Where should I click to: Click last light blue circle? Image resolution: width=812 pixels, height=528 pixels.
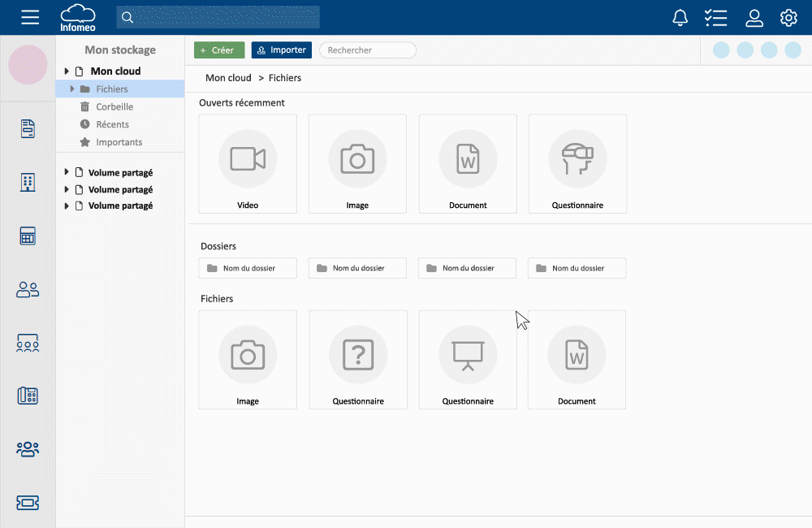(793, 50)
